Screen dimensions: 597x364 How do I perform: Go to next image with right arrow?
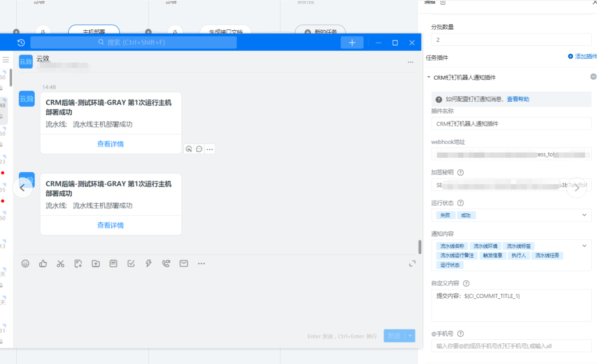coord(577,188)
